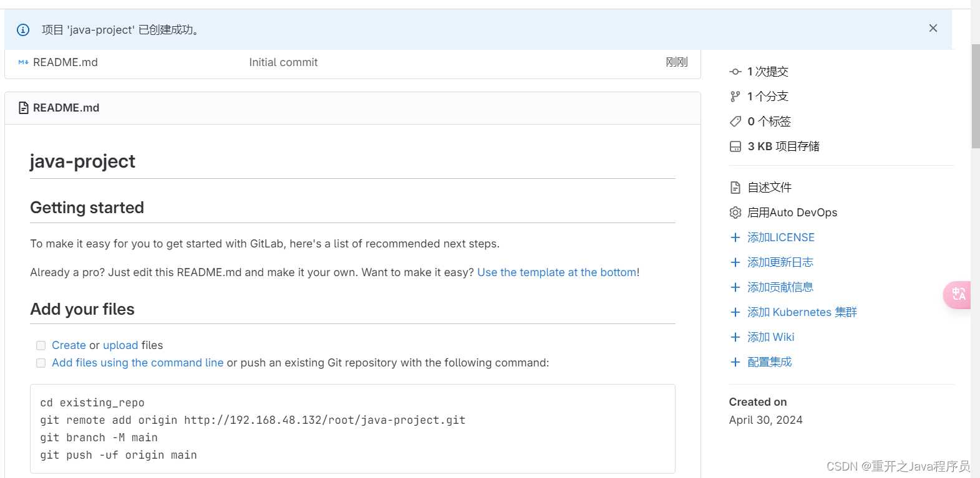Open the 配置集成 integrations link
This screenshot has width=980, height=478.
pos(770,362)
